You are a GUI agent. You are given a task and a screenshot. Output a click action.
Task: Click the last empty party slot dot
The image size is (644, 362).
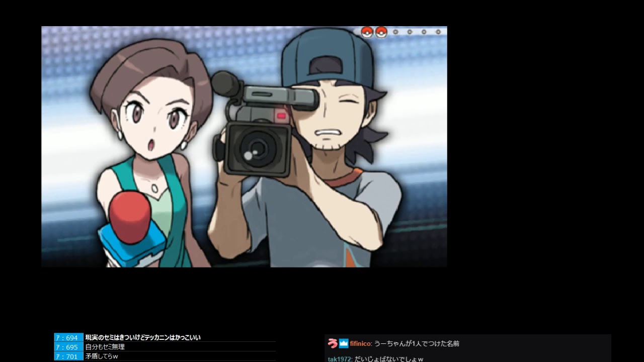pyautogui.click(x=438, y=32)
